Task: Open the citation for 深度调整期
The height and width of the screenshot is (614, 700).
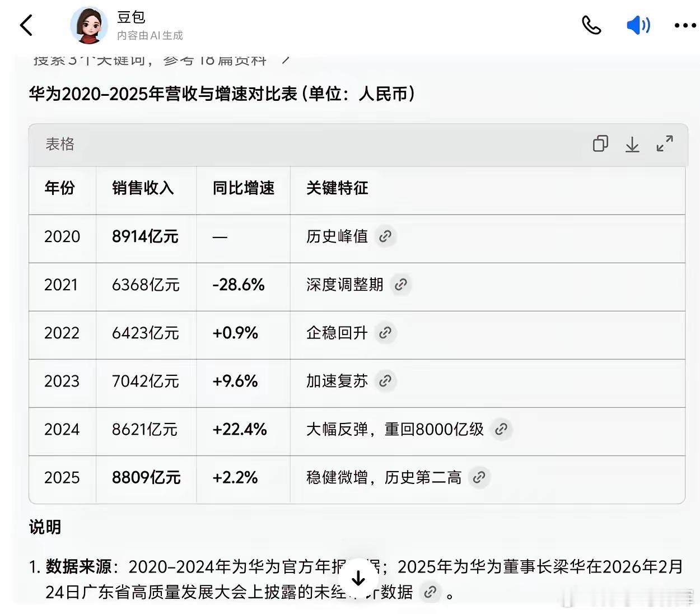Action: pyautogui.click(x=400, y=285)
